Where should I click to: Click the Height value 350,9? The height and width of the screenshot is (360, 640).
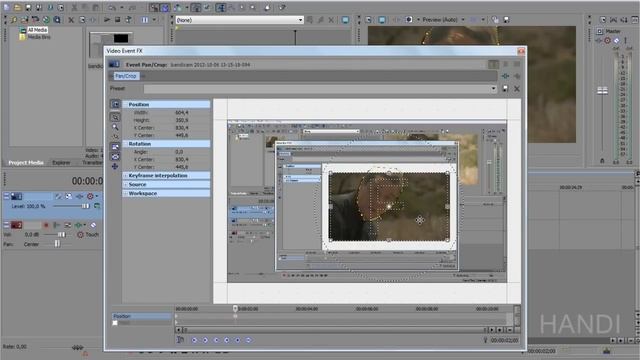pyautogui.click(x=182, y=120)
